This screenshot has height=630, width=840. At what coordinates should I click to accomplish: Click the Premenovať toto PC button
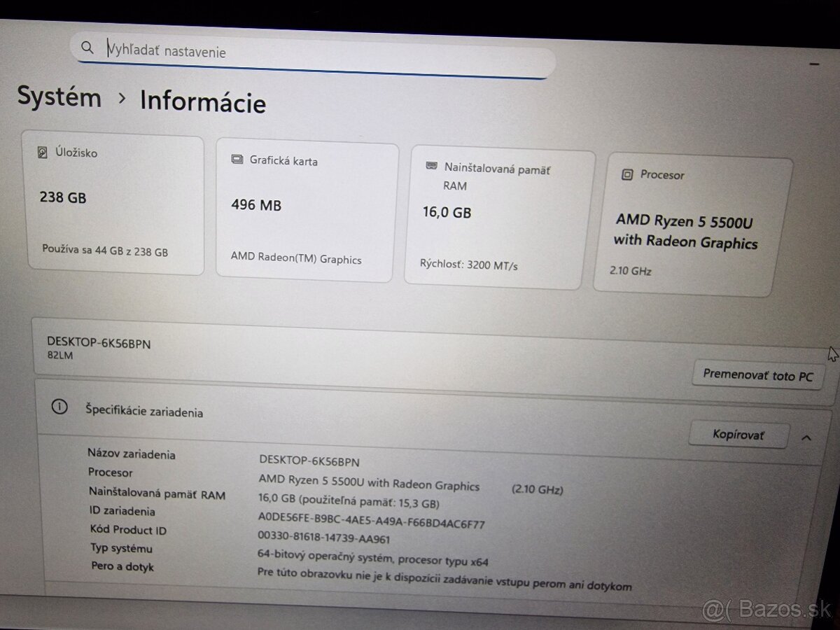coord(757,374)
